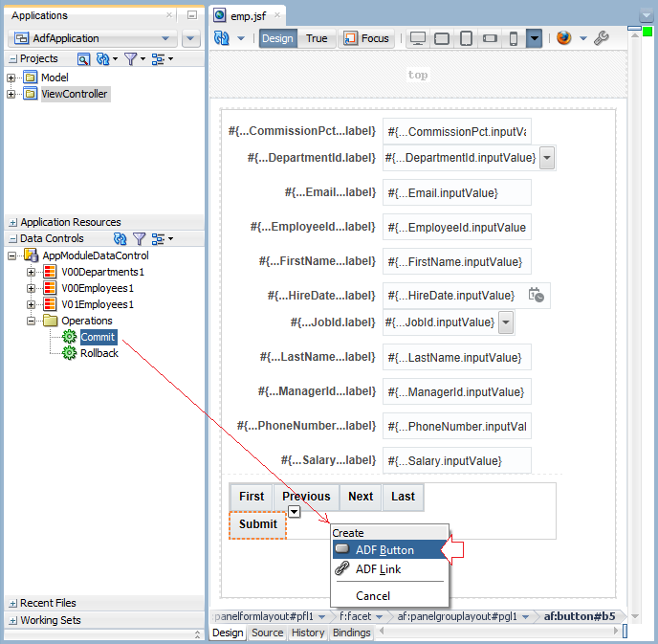Open the dropdown next to editor refresh icon
Viewport: 658px width, 644px height.
pyautogui.click(x=241, y=38)
